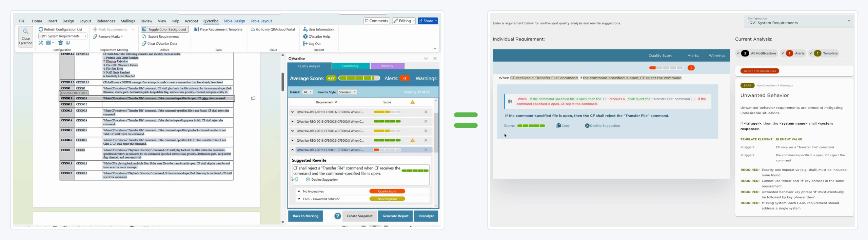
Task: Open QVscribe Help in ribbon
Action: (x=316, y=37)
